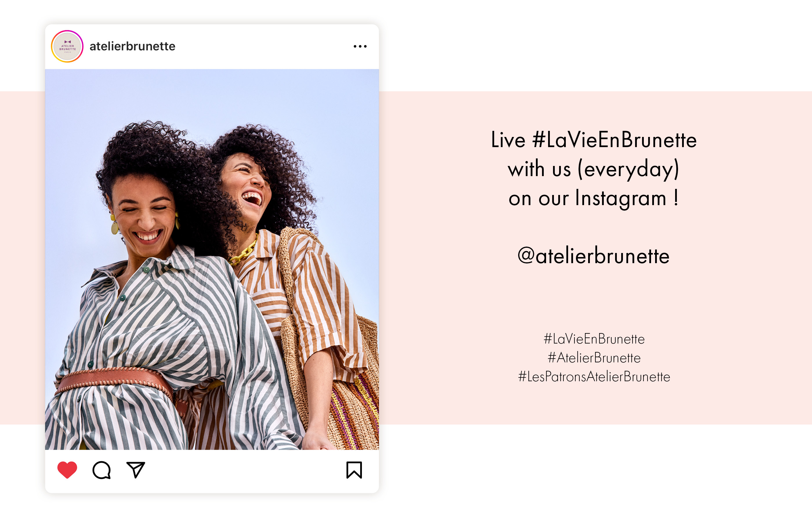Click #LaVieEnBrunette in the headline text
The image size is (812, 526).
pos(614,140)
